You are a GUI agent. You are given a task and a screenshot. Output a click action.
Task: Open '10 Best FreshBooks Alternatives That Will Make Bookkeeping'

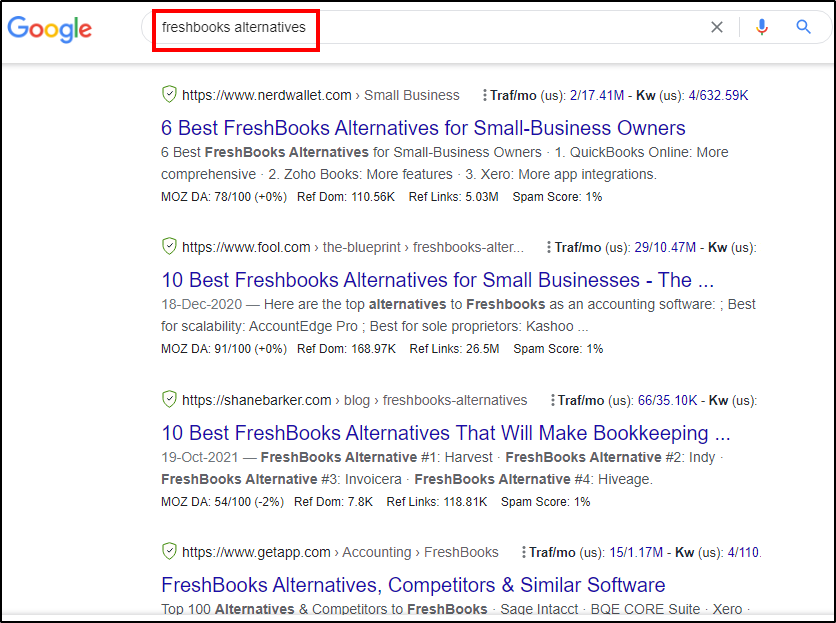(x=445, y=433)
